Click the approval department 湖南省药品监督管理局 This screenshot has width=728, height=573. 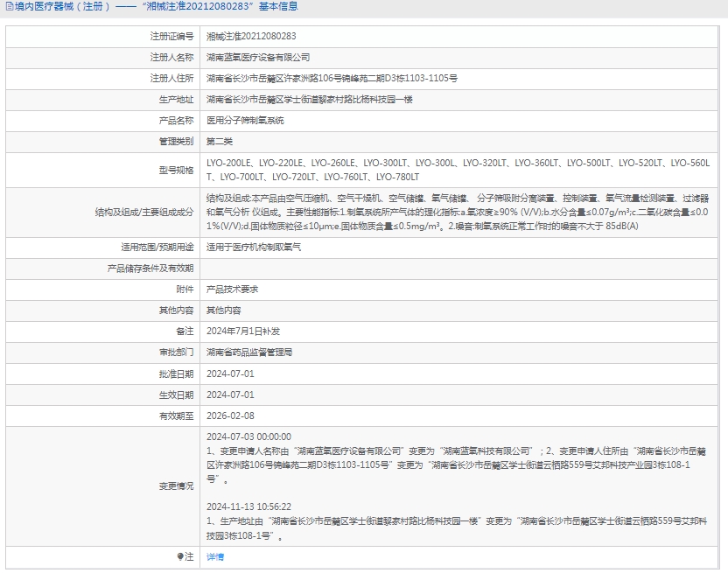248,353
